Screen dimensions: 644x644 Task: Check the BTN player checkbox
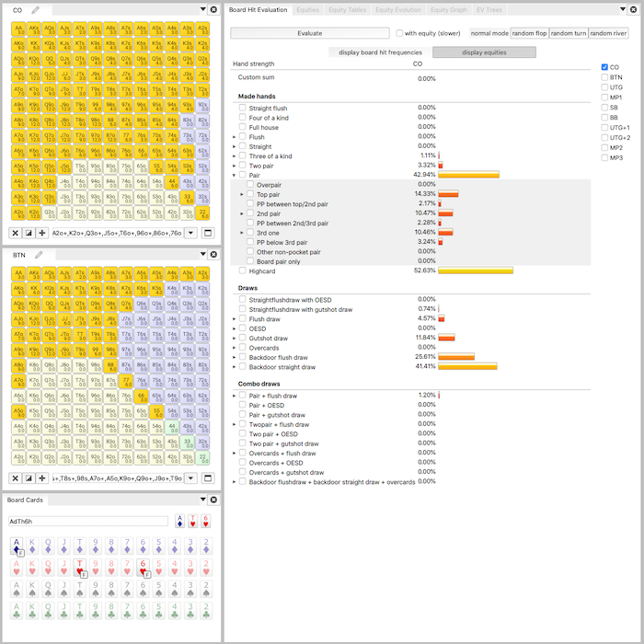604,77
